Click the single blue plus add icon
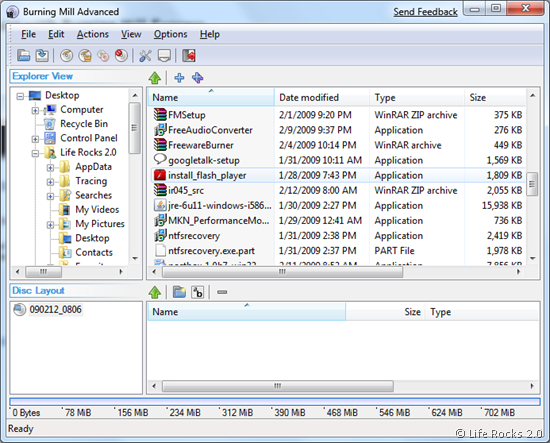 [179, 78]
